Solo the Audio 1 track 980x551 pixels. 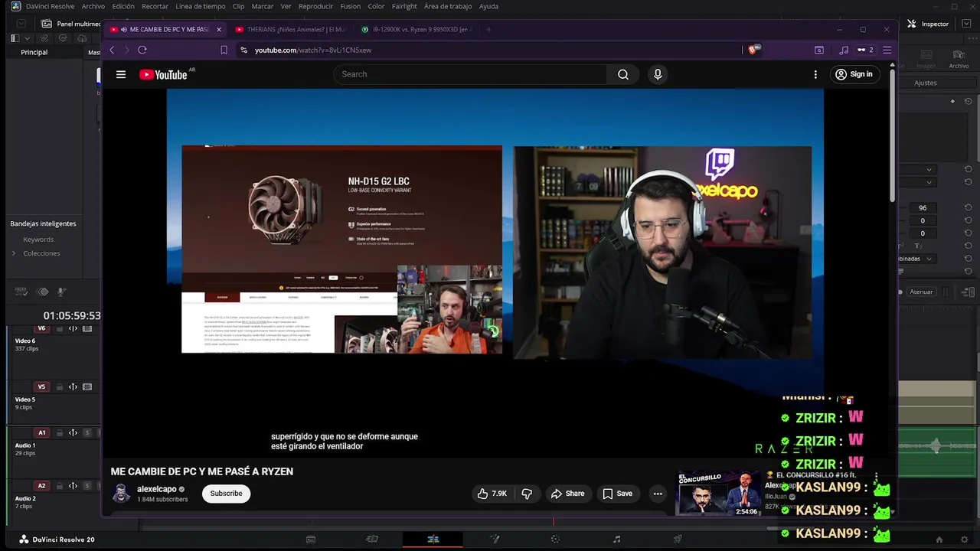tap(87, 433)
